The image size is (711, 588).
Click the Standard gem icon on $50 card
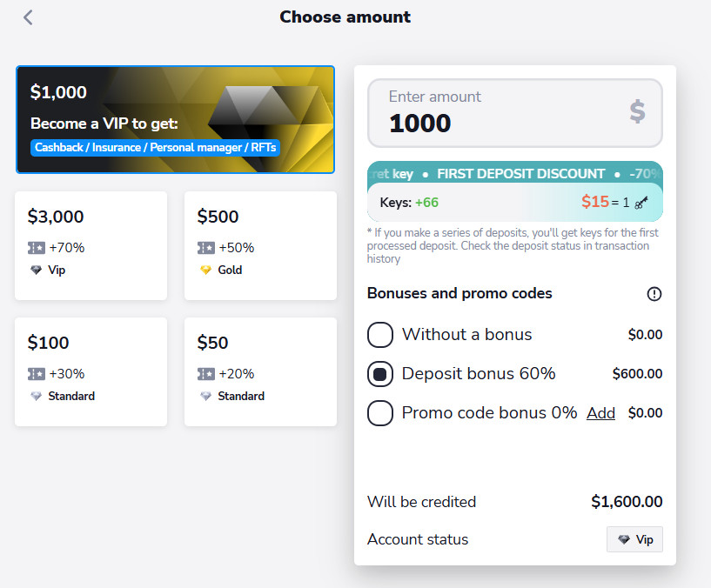[205, 397]
